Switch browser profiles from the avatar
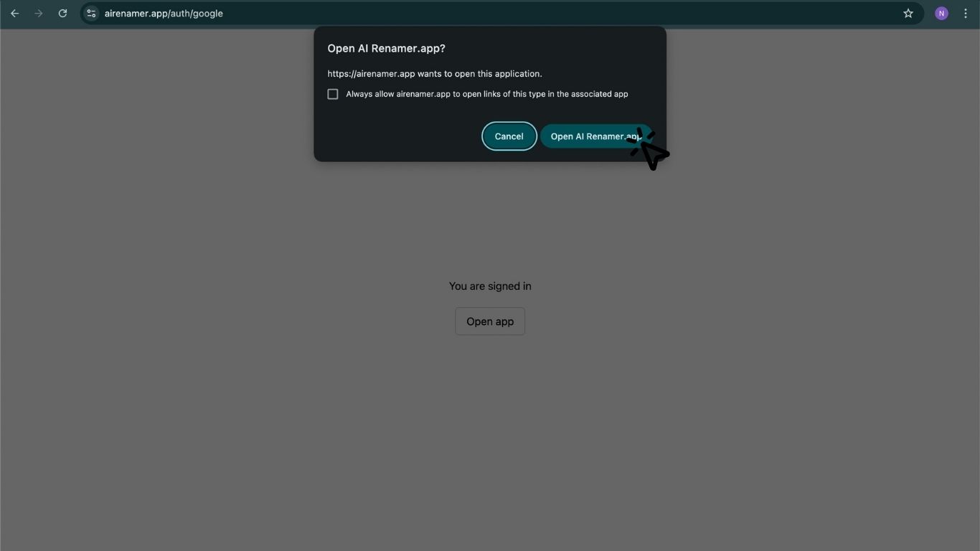Viewport: 980px width, 551px height. 941,13
